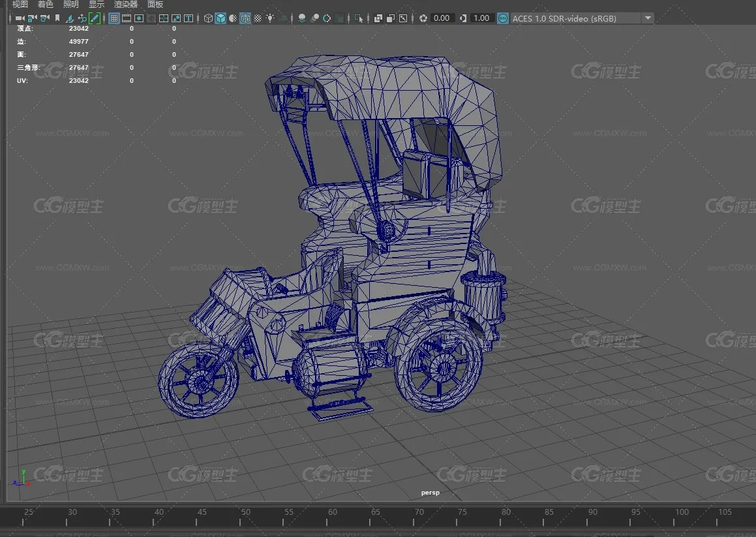Click the 边 edge count 49977

(x=78, y=42)
